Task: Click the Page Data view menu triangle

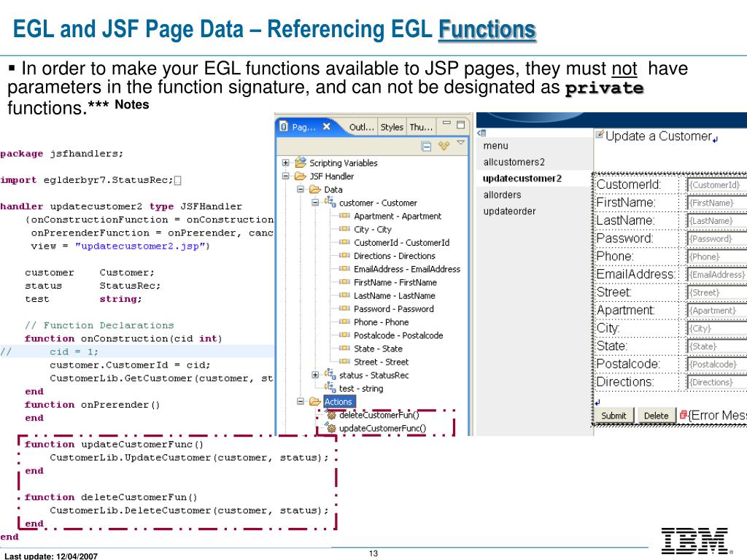Action: pos(461,143)
